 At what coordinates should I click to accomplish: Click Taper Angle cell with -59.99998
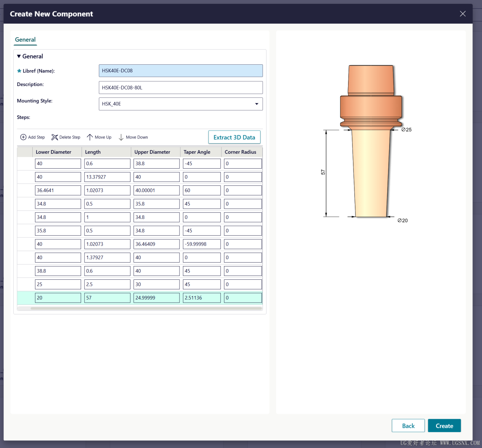pyautogui.click(x=202, y=244)
